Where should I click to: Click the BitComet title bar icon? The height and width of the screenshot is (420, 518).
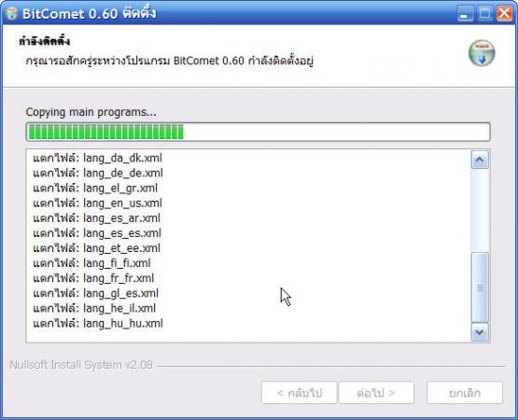tap(11, 14)
